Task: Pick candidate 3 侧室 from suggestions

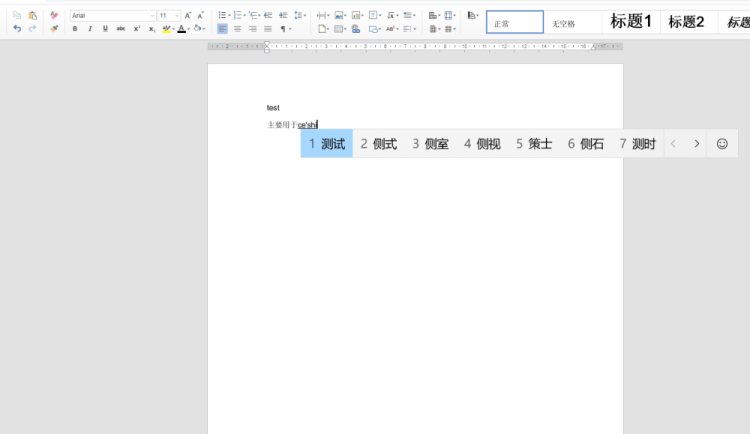Action: point(431,144)
